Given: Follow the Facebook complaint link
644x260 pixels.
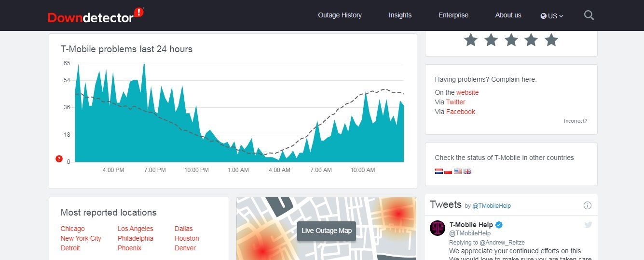Looking at the screenshot, I should (x=460, y=112).
